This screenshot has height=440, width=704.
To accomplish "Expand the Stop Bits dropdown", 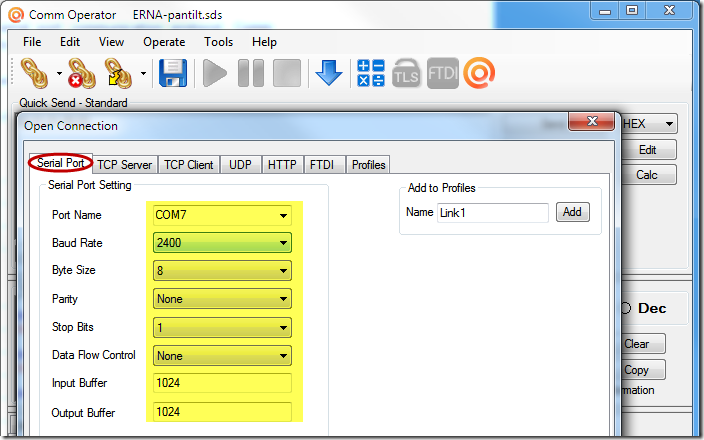I will point(222,328).
